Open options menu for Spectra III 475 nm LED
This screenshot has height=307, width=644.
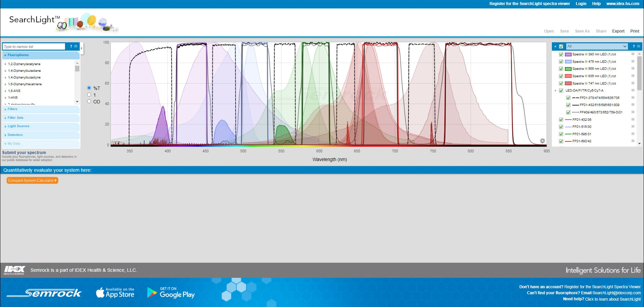click(x=633, y=61)
